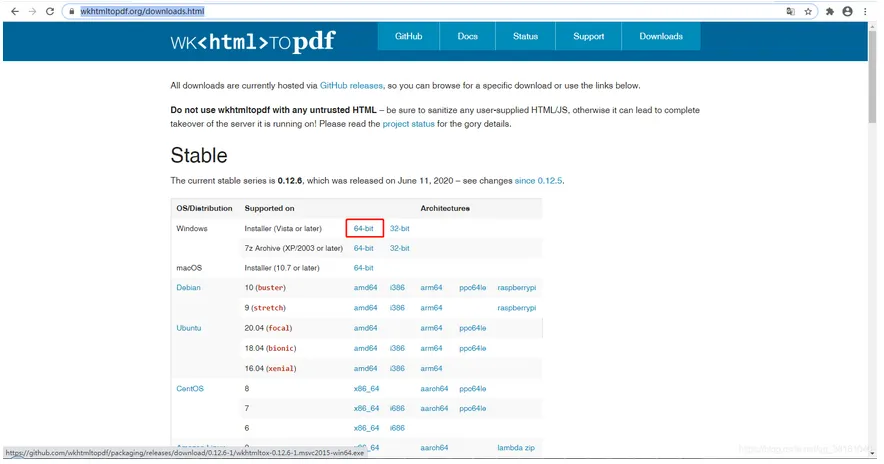Download Debian 10 buster ppc64le
The height and width of the screenshot is (464, 884).
point(472,288)
